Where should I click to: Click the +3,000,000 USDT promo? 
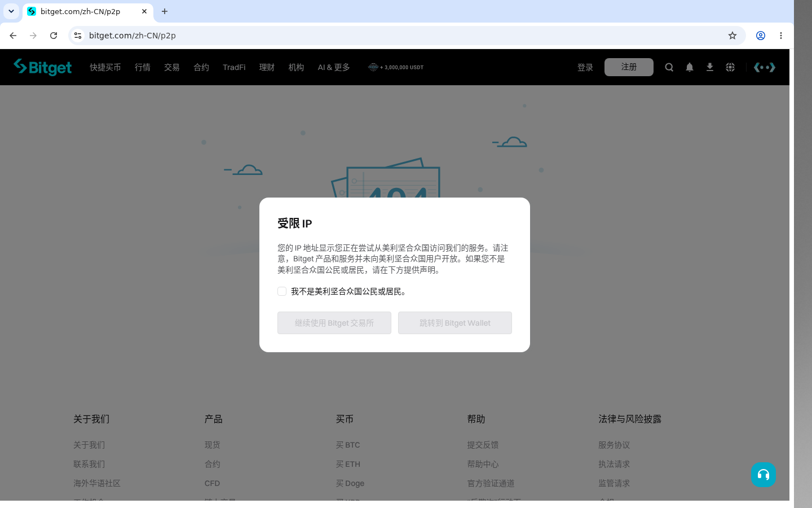(396, 67)
